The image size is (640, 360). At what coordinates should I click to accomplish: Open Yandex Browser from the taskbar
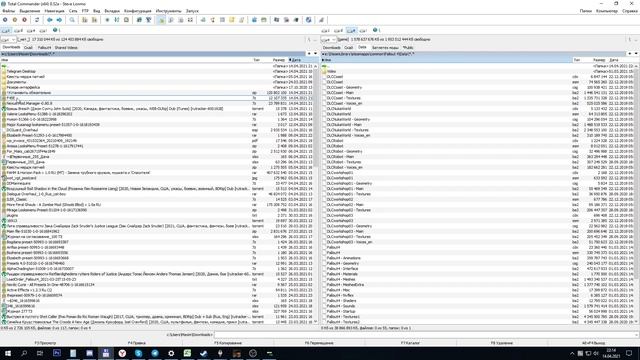[x=122, y=353]
